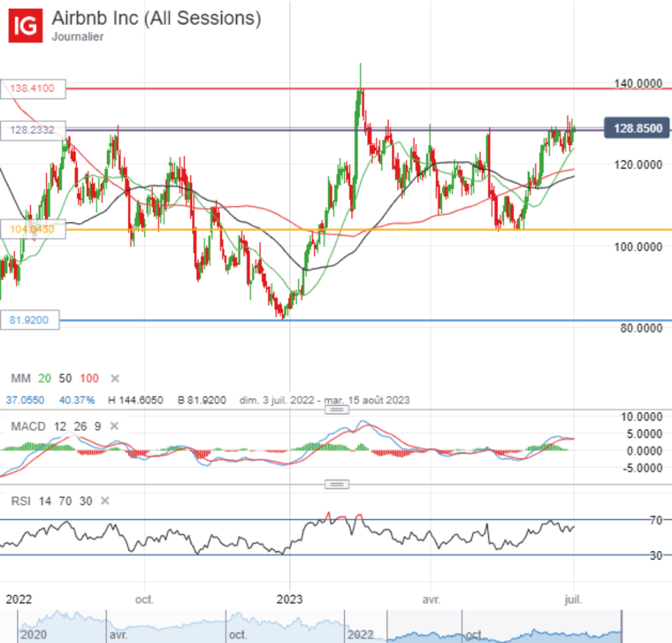Select the 128.8500 current price tag

(x=634, y=129)
